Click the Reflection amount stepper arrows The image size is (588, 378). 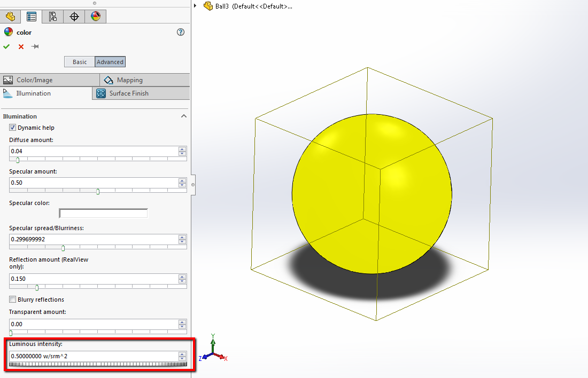pos(182,279)
